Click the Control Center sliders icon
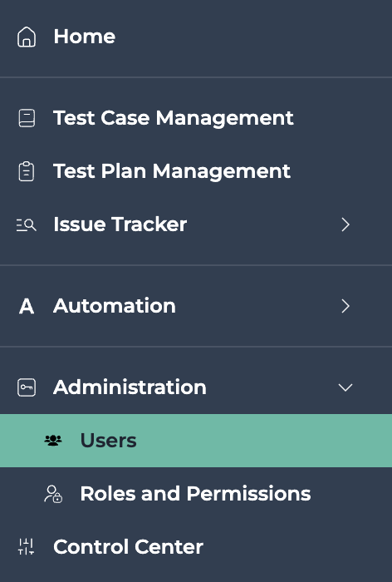Image resolution: width=392 pixels, height=582 pixels. tap(27, 547)
